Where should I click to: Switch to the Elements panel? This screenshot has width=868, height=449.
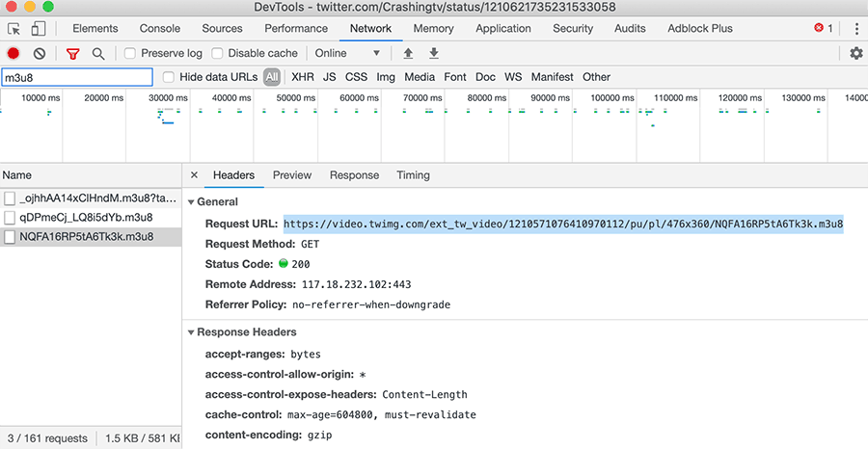(x=95, y=29)
